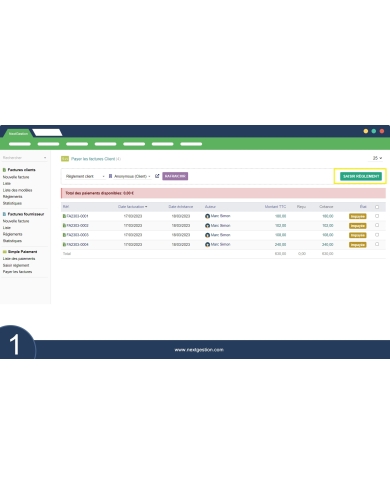Click the Réf column header
390x484 pixels.
[66, 207]
